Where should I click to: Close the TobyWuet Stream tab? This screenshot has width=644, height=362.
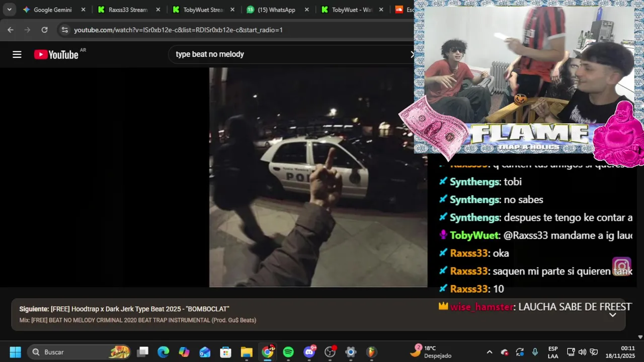[232, 10]
